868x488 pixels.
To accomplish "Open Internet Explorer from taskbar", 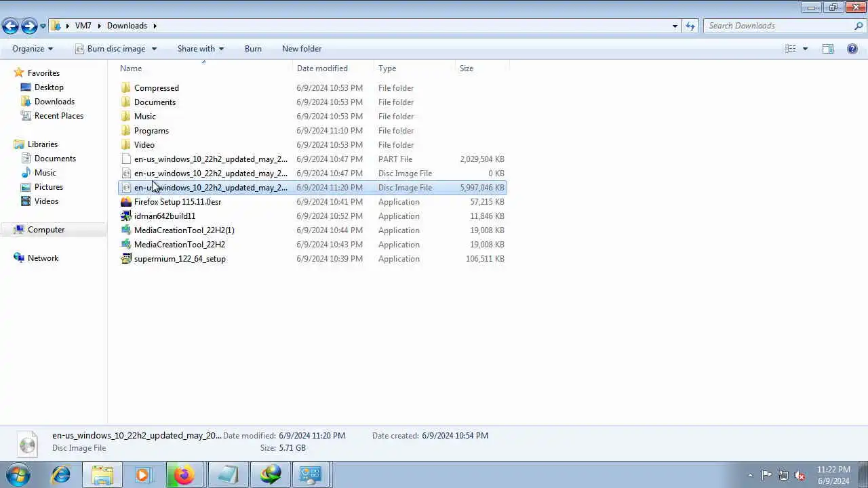I will (61, 474).
